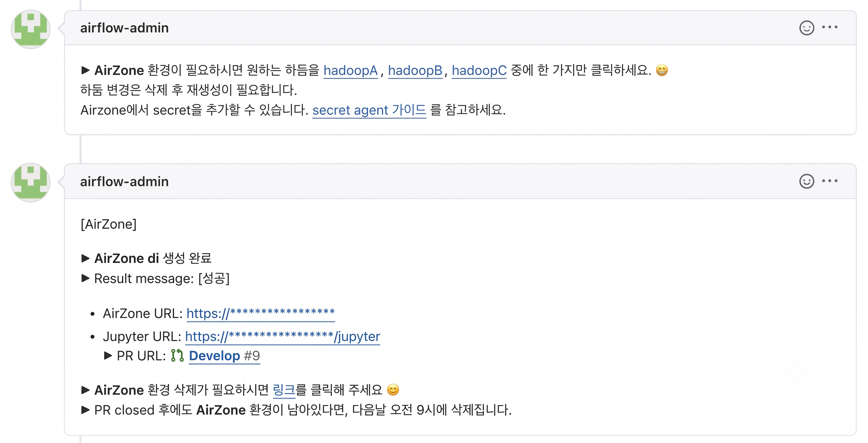Open the Jupyter URL link
The image size is (868, 443).
pos(283,336)
